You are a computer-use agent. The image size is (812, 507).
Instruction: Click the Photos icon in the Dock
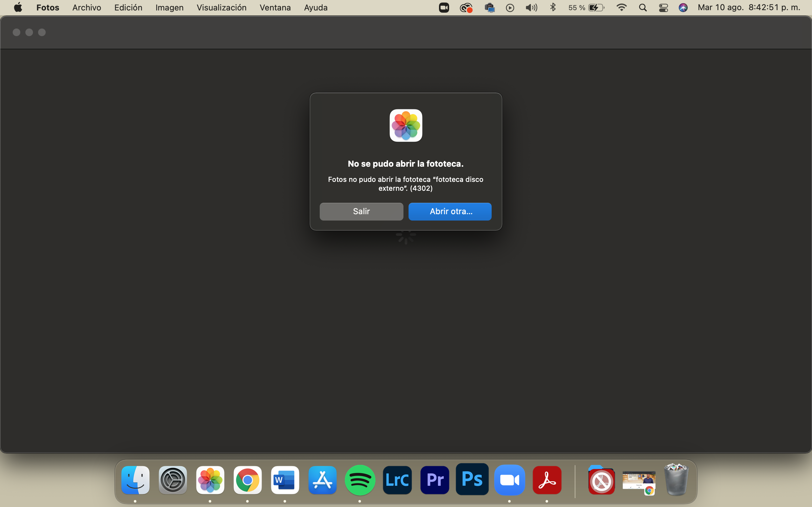tap(210, 480)
